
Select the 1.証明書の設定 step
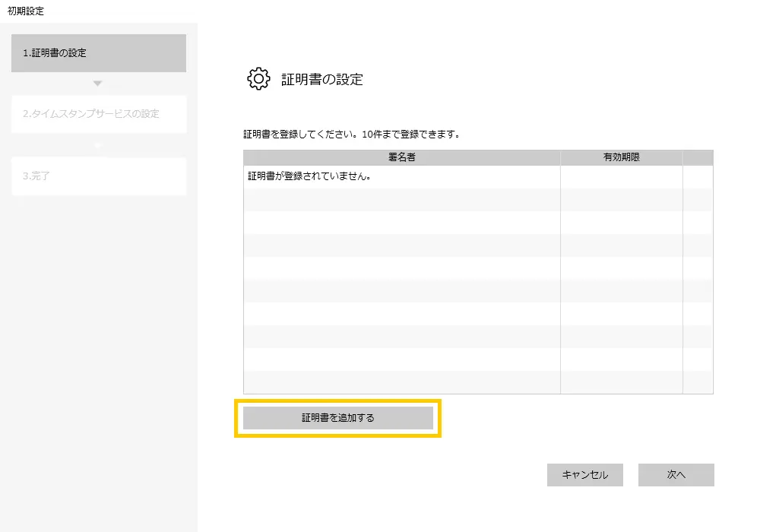click(99, 53)
